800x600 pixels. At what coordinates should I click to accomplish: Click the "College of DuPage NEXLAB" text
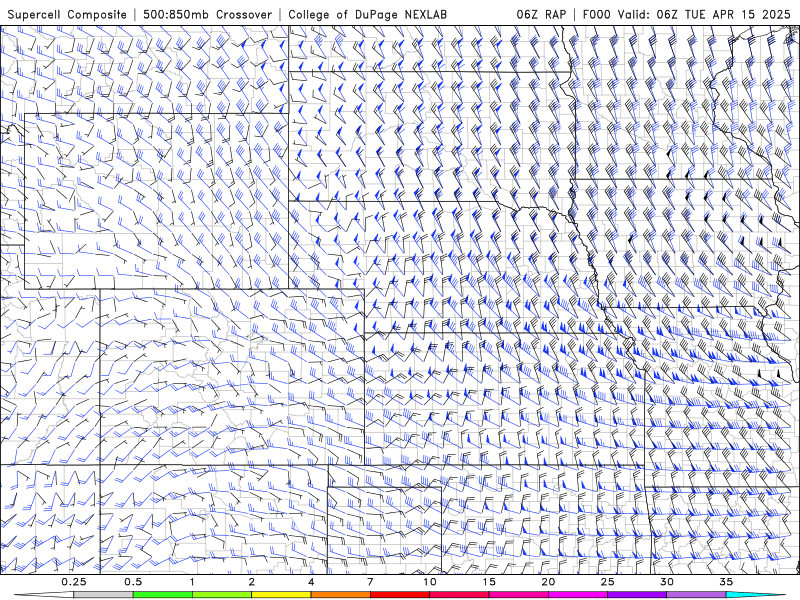(x=367, y=14)
